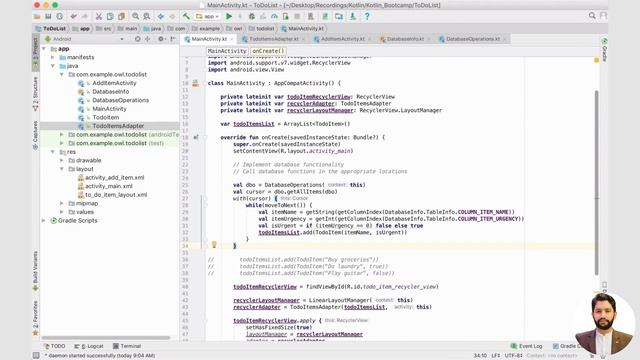Open the Android Profiler icon
Screen dimensions: 640x360
(274, 16)
